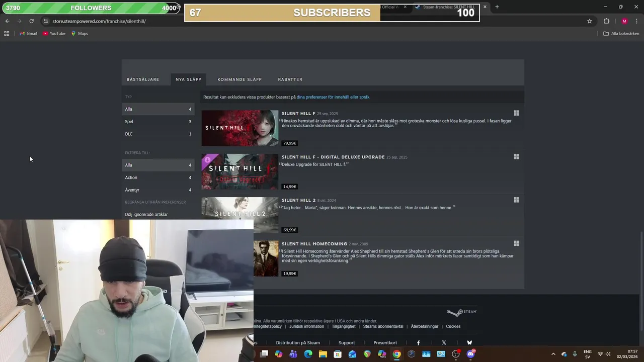Open the SILENT HILL f capsule image

(239, 128)
